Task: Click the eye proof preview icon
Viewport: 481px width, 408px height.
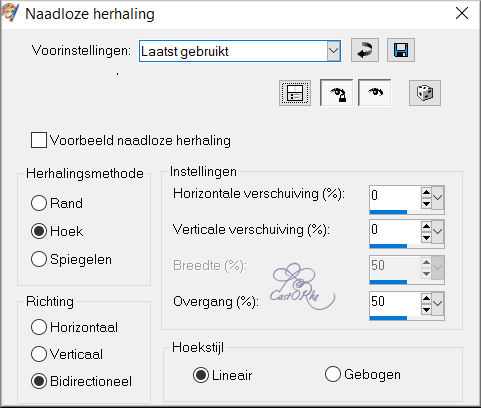Action: tap(375, 93)
